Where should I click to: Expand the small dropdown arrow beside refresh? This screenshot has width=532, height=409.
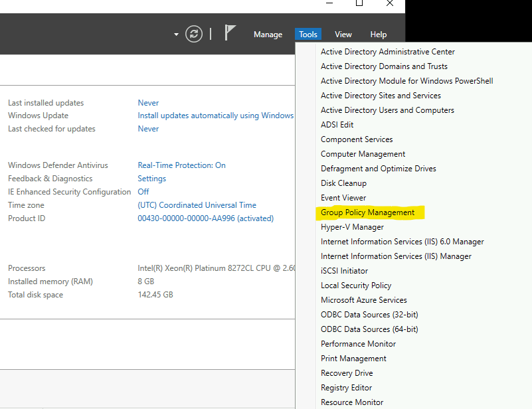(176, 35)
